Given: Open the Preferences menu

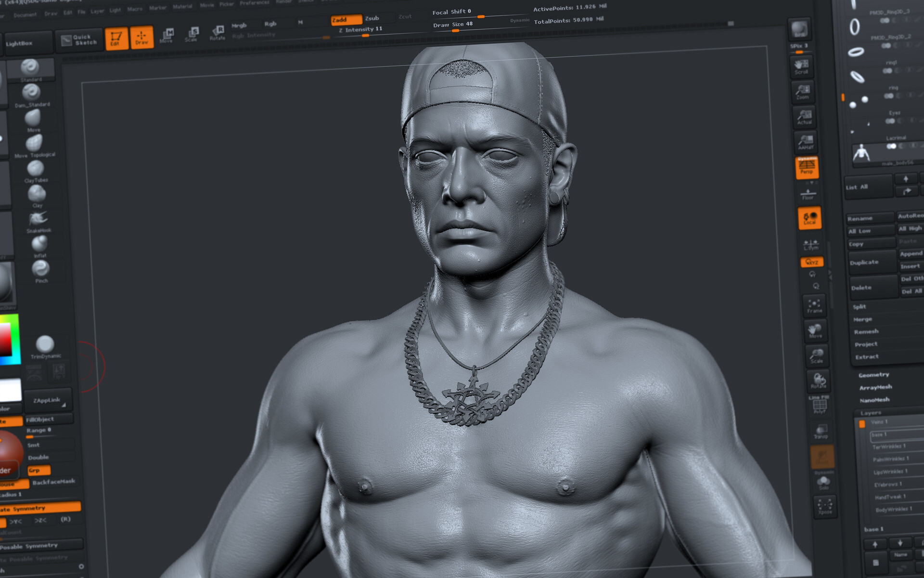Looking at the screenshot, I should [254, 2].
